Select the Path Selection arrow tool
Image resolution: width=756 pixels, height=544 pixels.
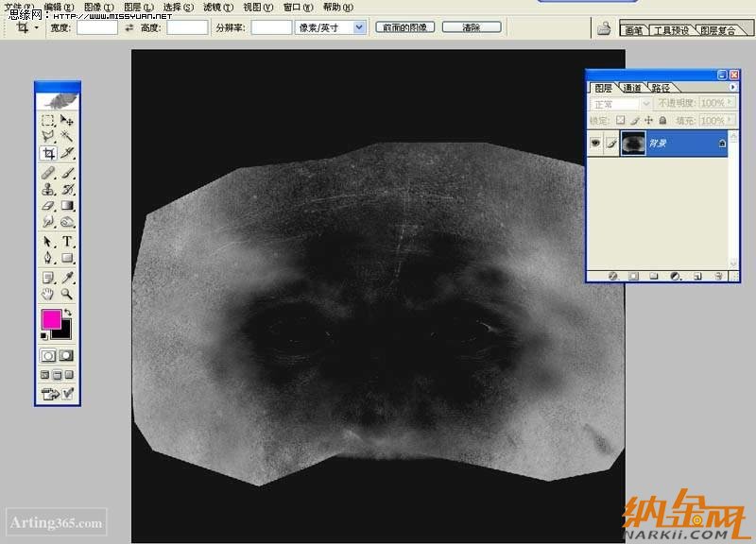point(48,241)
